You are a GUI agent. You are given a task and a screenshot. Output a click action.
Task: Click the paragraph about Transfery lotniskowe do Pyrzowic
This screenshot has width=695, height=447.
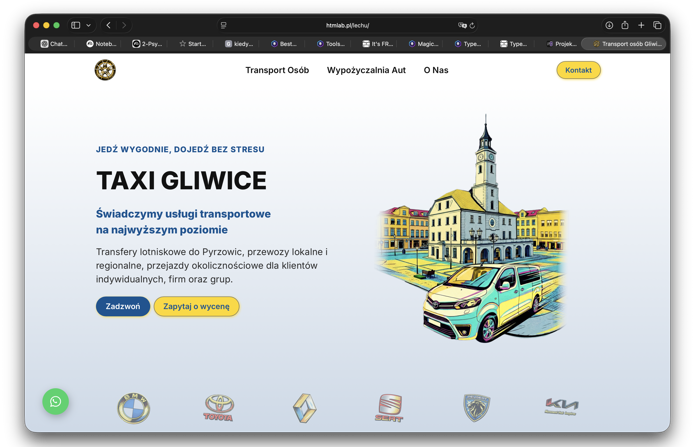click(x=212, y=266)
